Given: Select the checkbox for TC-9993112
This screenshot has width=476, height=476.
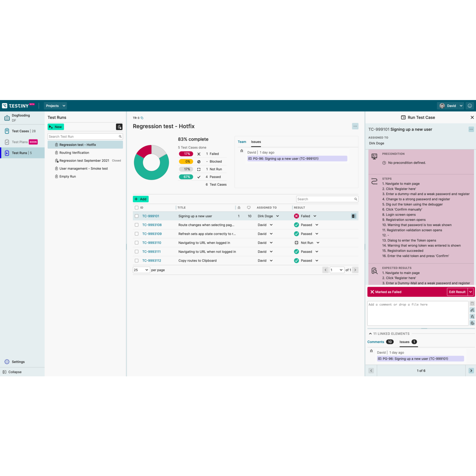Looking at the screenshot, I should pos(136,261).
